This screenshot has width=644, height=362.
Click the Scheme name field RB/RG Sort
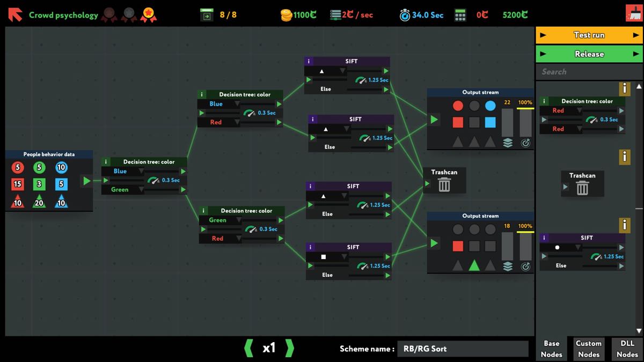pos(463,349)
